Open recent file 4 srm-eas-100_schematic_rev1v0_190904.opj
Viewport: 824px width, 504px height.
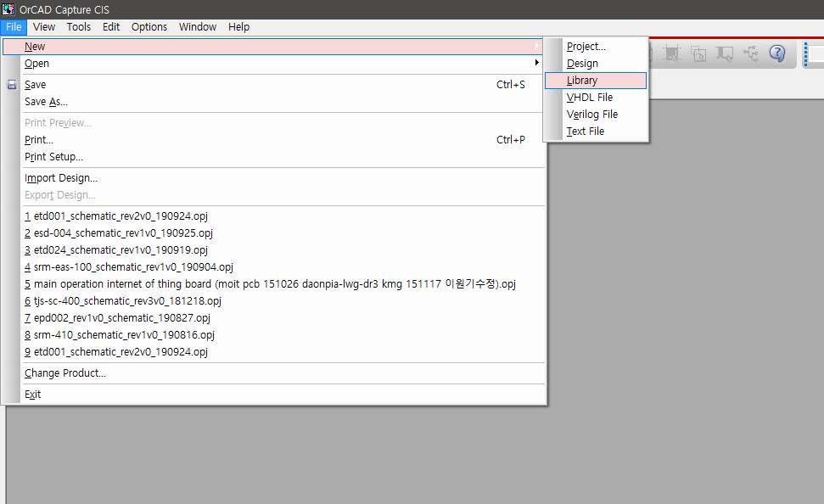pyautogui.click(x=273, y=267)
